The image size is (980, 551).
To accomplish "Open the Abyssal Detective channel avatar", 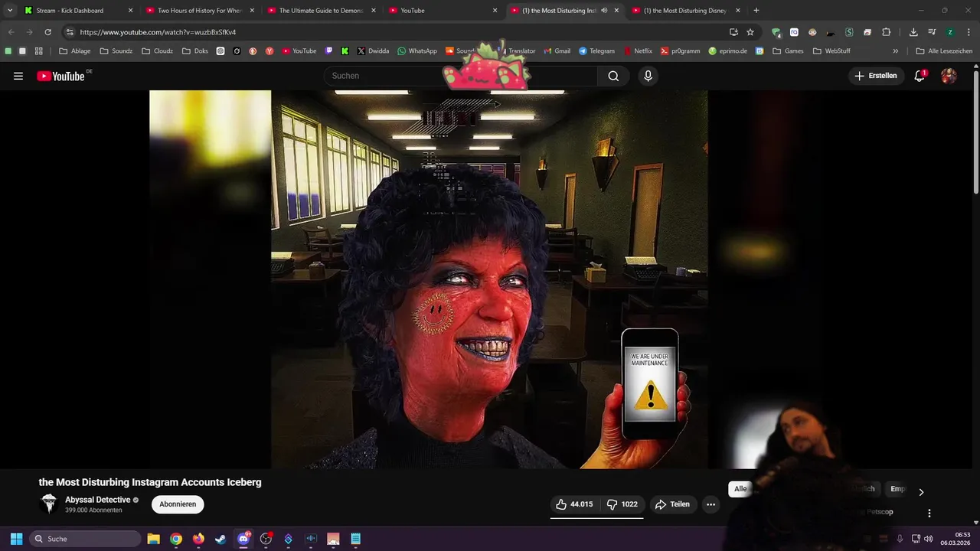I will click(x=49, y=504).
